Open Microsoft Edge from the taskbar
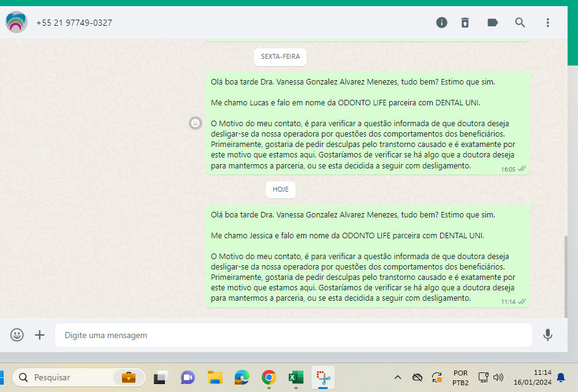Image resolution: width=578 pixels, height=392 pixels. coord(242,377)
